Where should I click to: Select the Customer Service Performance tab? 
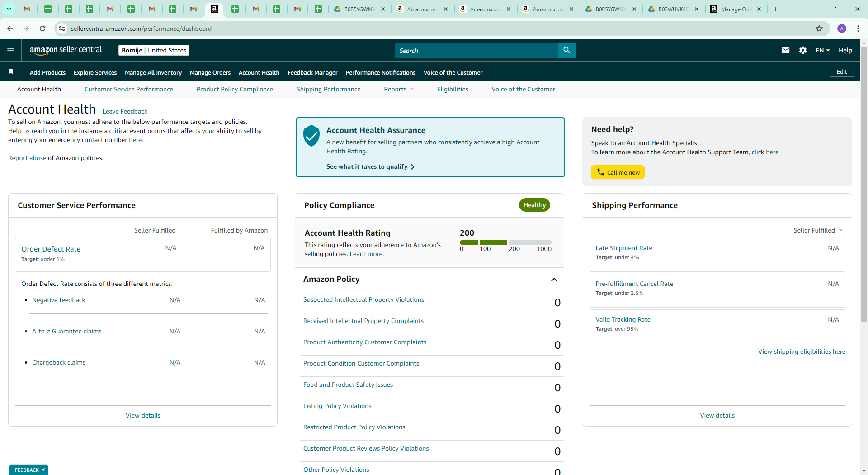[x=129, y=89]
